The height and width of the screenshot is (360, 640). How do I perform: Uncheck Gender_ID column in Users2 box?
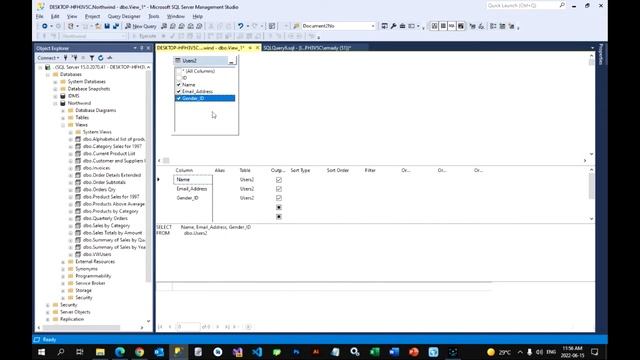point(178,98)
